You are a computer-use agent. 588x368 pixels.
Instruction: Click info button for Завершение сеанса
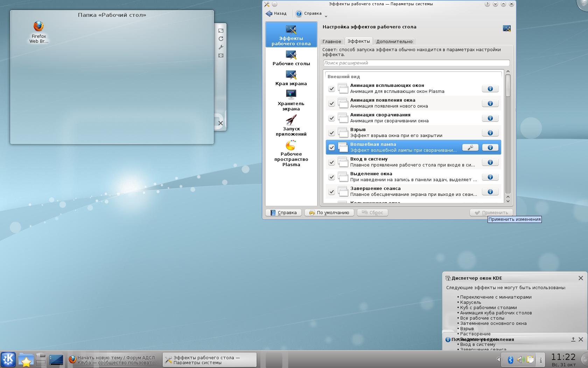point(490,192)
